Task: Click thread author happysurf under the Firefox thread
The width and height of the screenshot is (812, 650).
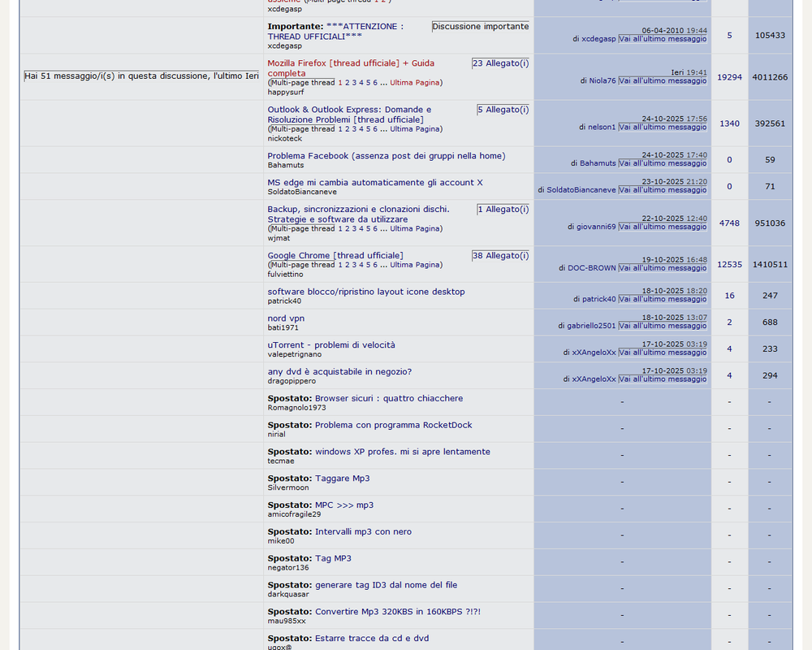Action: 285,93
